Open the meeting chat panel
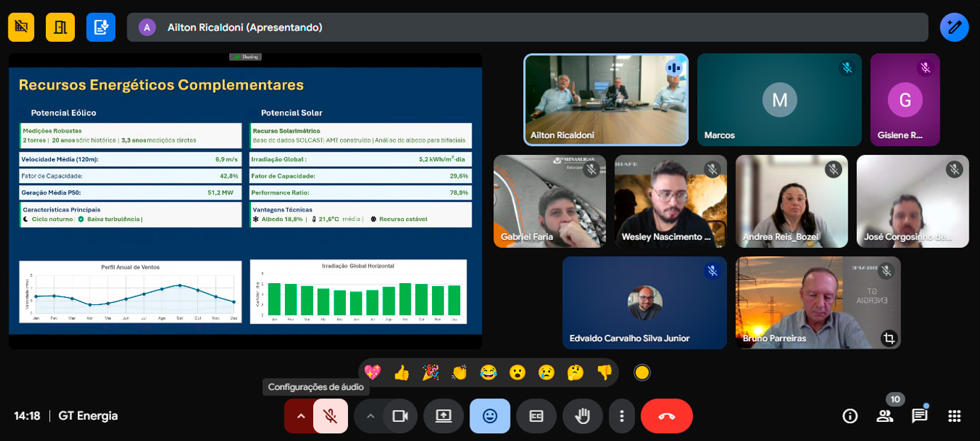This screenshot has height=441, width=980. 919,416
